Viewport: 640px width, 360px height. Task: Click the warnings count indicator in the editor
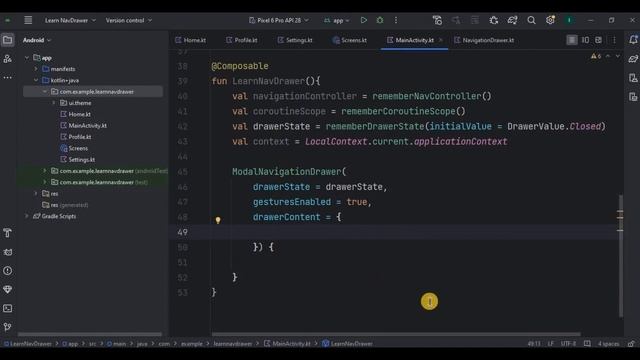tap(596, 56)
